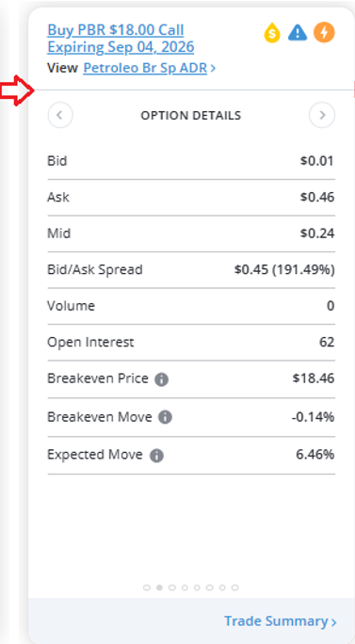Open Expected Move info icon

(156, 456)
